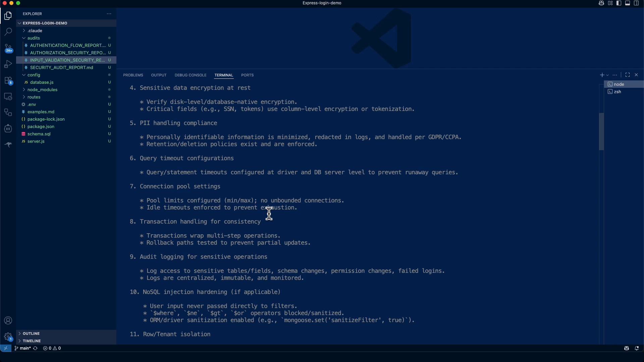This screenshot has height=362, width=644.
Task: Open Run and Debug view
Action: 8,64
